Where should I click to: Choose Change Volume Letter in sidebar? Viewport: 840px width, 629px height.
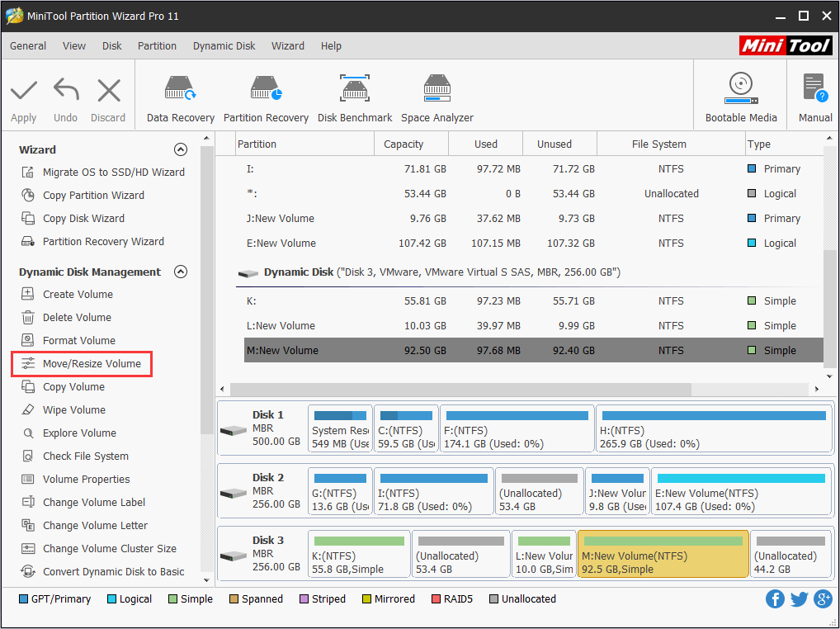pyautogui.click(x=84, y=524)
